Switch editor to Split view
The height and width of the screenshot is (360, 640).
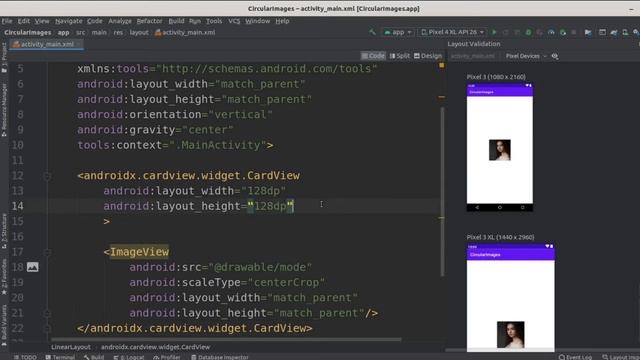400,56
